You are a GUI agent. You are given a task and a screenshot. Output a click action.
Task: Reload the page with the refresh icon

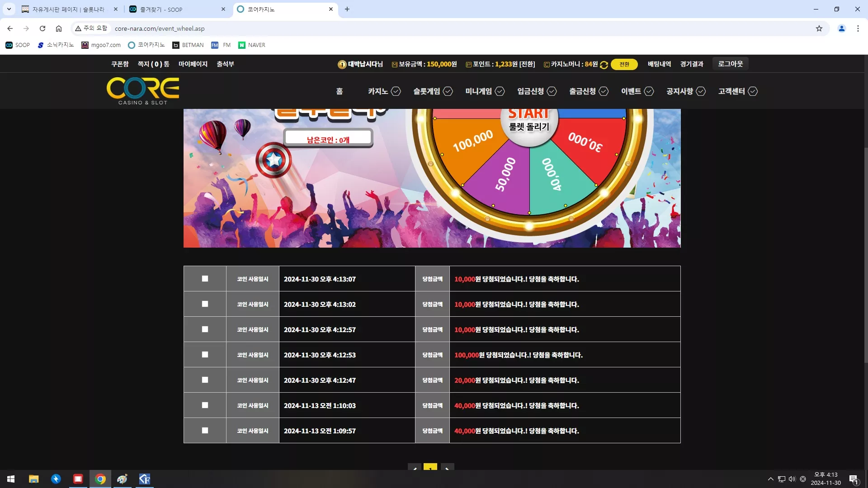click(x=42, y=28)
